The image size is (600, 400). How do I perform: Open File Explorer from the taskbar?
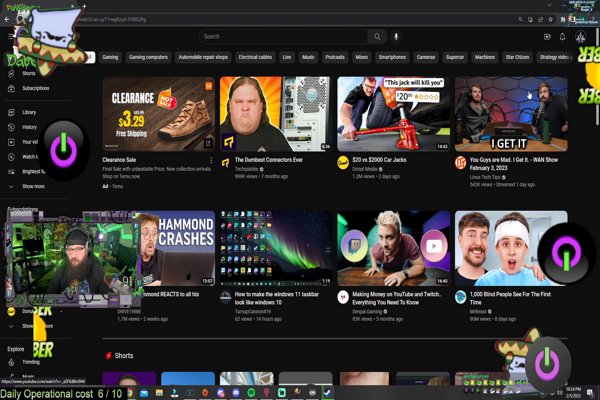pos(159,393)
